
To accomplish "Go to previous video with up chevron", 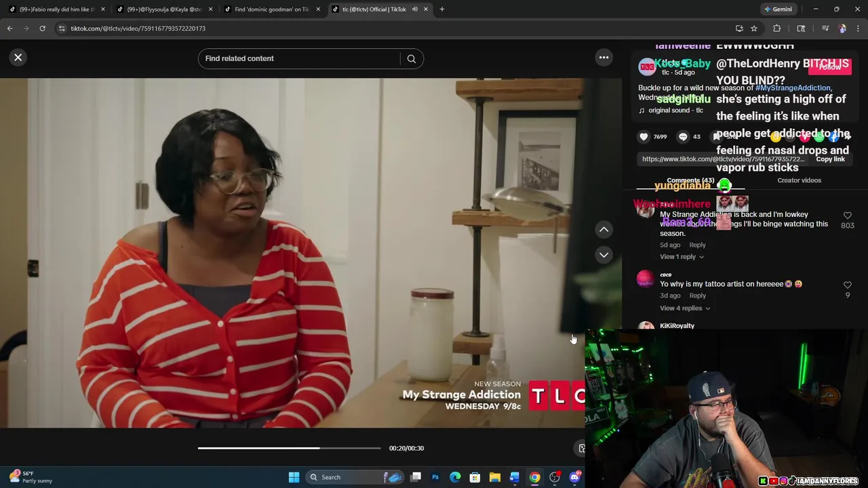I will [604, 230].
